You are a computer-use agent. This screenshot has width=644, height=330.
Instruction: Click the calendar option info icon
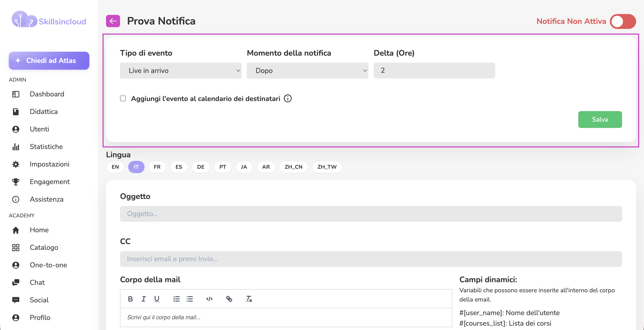pos(288,99)
